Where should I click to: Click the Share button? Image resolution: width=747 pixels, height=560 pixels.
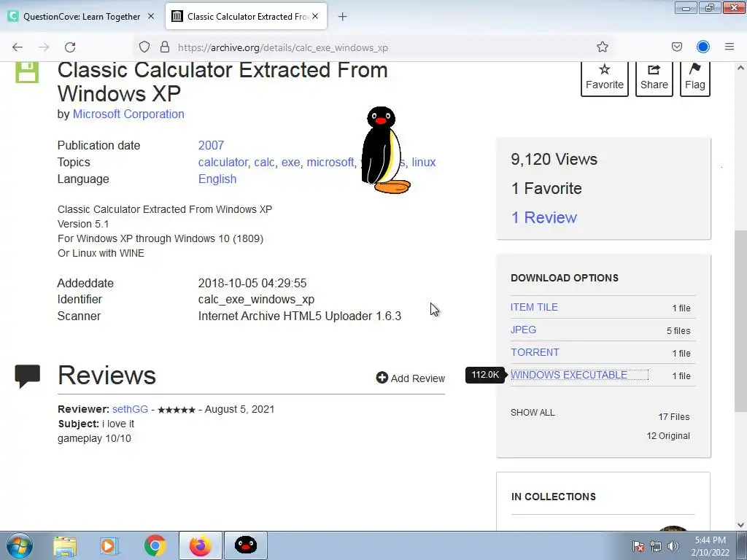coord(654,77)
